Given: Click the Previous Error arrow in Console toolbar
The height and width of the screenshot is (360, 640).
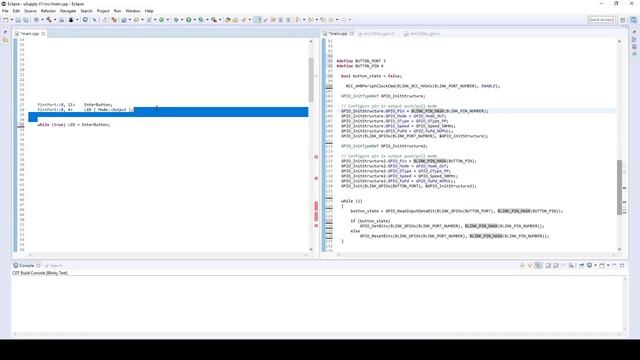Looking at the screenshot, I should 530,265.
